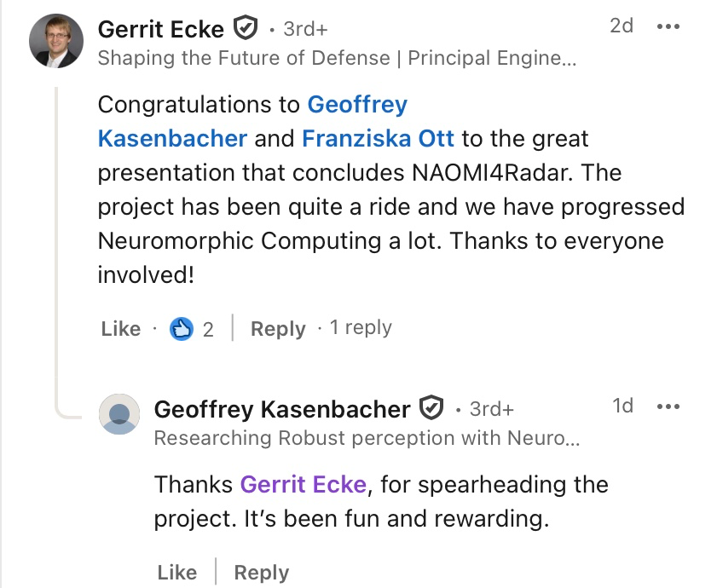Open the three-dot menu on Gerrit's comment
717x588 pixels.
668,26
